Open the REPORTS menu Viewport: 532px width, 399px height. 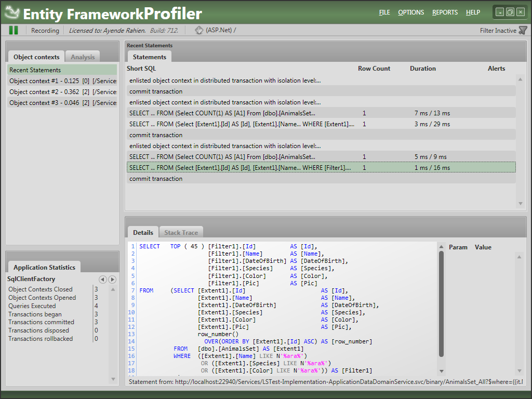pos(445,12)
